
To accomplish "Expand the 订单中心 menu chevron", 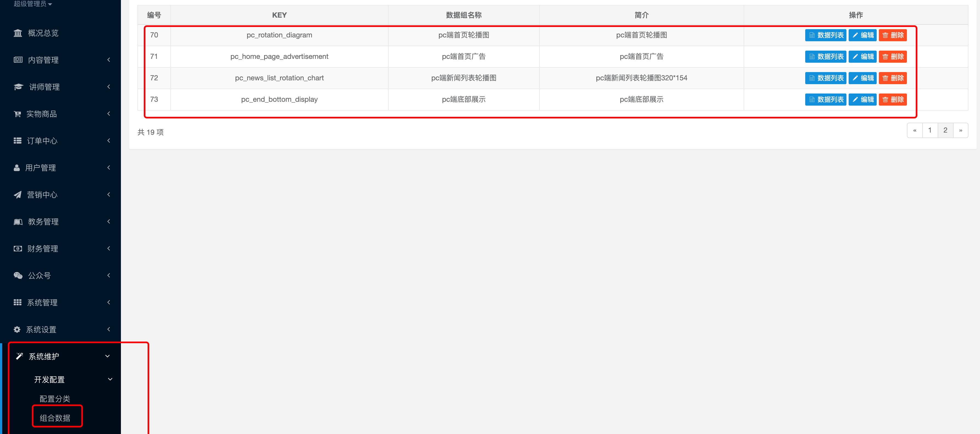I will [109, 141].
